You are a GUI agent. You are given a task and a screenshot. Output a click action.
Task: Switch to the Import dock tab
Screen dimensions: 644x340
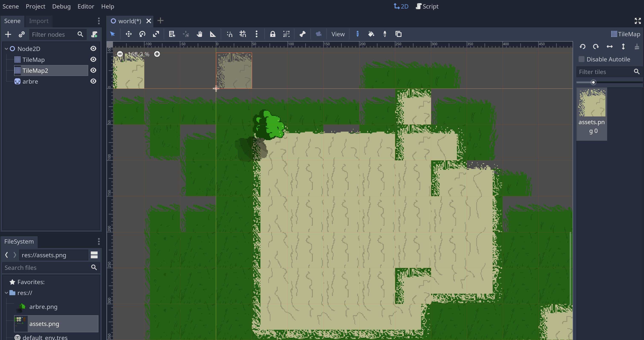click(x=39, y=21)
